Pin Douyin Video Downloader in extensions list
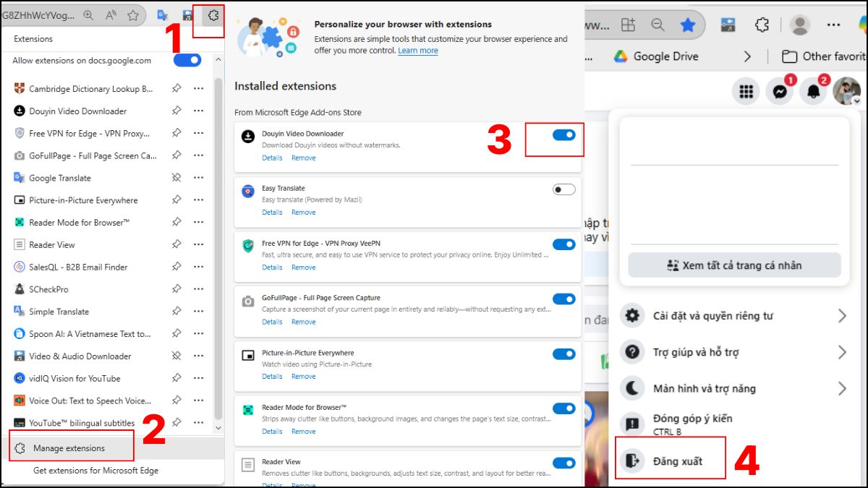The height and width of the screenshot is (488, 868). (x=176, y=111)
